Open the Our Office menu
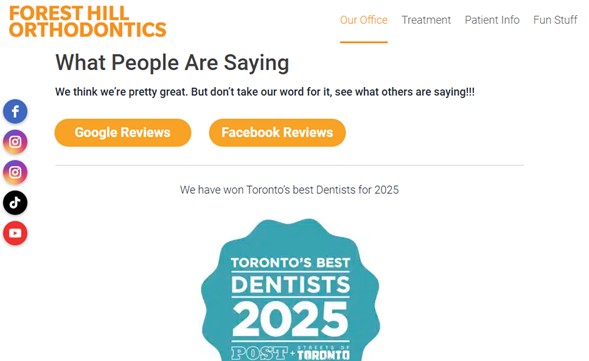 click(364, 20)
